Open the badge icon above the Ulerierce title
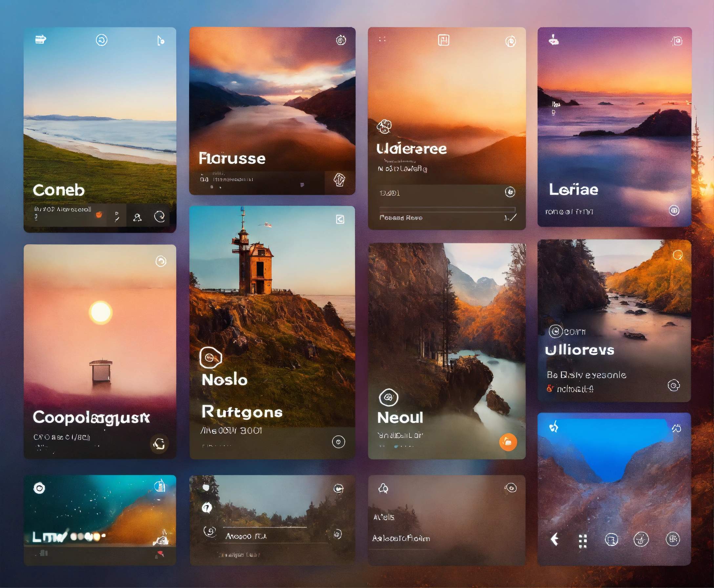The width and height of the screenshot is (714, 588). [384, 127]
